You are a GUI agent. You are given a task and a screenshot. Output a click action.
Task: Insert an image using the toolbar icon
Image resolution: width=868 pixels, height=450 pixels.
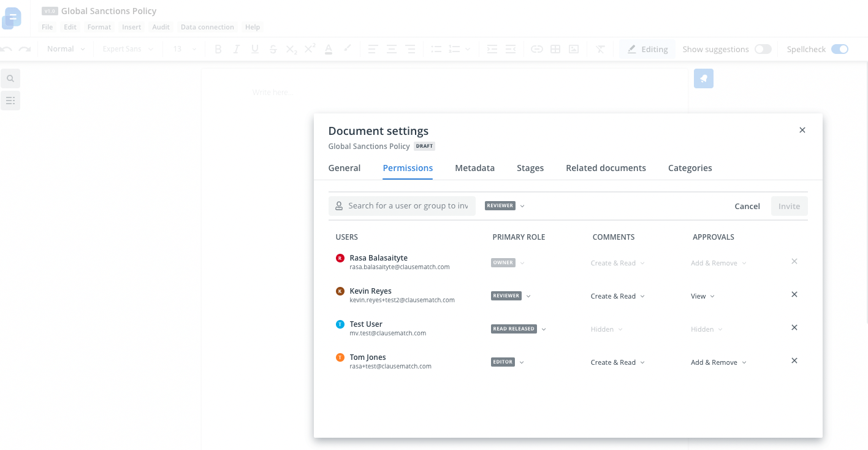pos(573,49)
